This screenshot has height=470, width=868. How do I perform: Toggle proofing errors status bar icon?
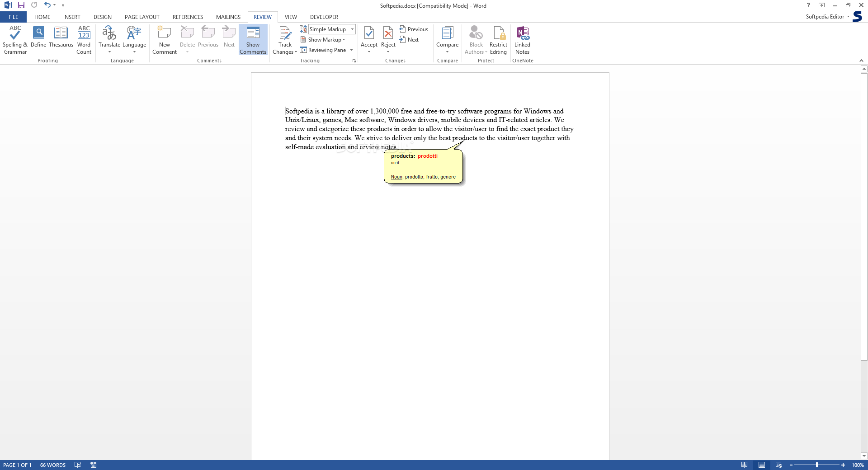tap(78, 465)
